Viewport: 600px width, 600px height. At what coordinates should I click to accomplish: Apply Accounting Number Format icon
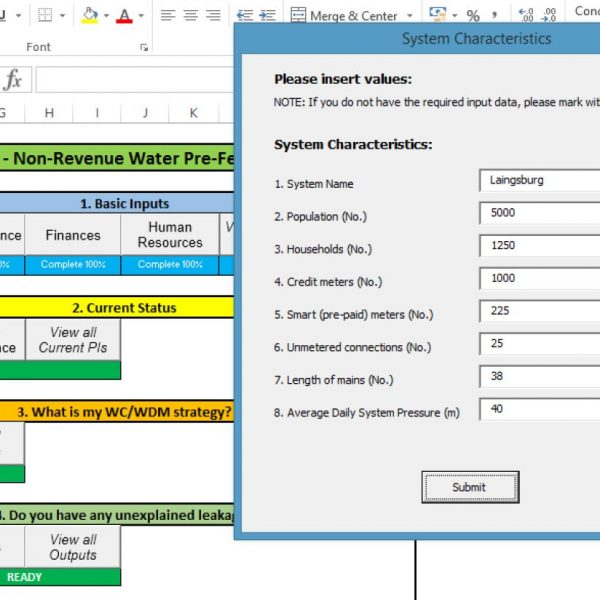pos(438,15)
